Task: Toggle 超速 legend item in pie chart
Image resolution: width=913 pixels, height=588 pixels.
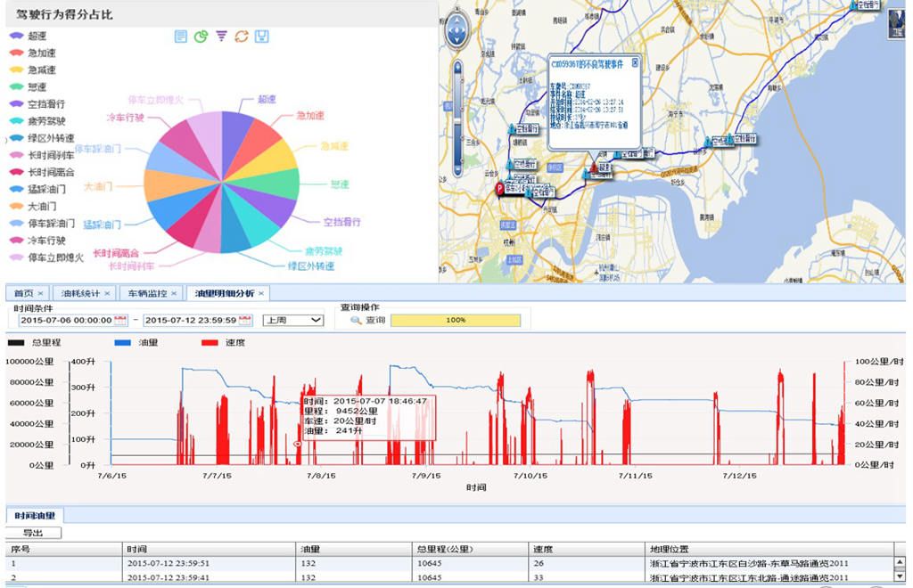Action: click(28, 36)
